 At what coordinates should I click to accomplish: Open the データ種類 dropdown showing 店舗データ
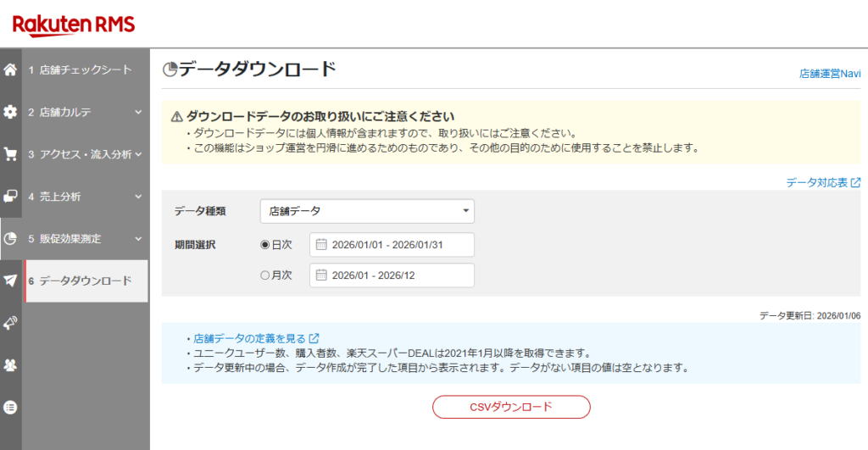(x=367, y=211)
